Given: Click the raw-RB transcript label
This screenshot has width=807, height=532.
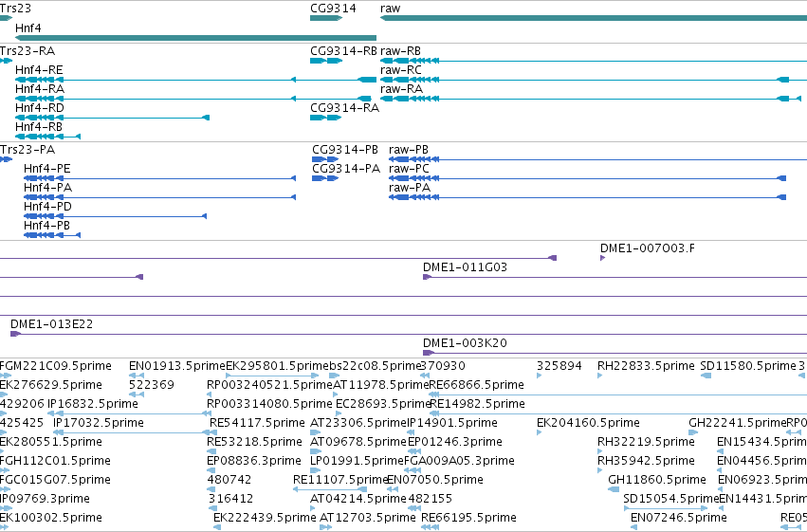Looking at the screenshot, I should click(x=400, y=51).
